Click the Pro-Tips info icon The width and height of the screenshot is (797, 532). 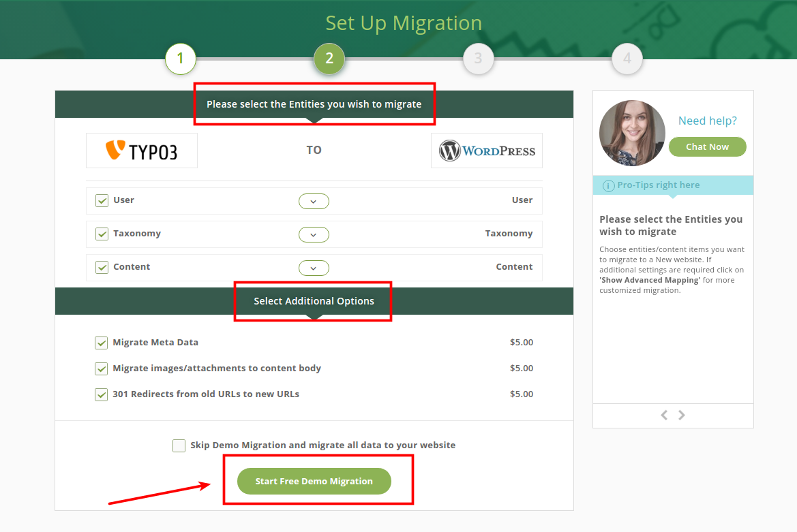(608, 186)
